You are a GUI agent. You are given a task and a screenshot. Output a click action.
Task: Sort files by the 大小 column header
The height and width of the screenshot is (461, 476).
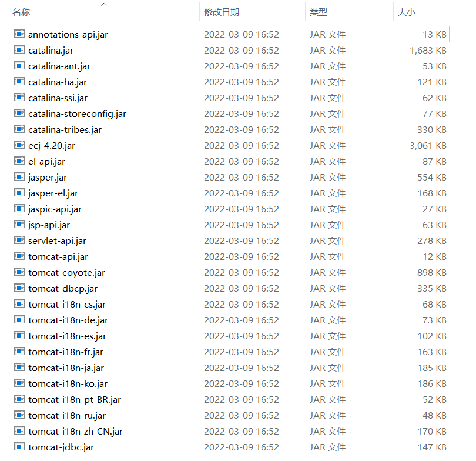(x=406, y=12)
